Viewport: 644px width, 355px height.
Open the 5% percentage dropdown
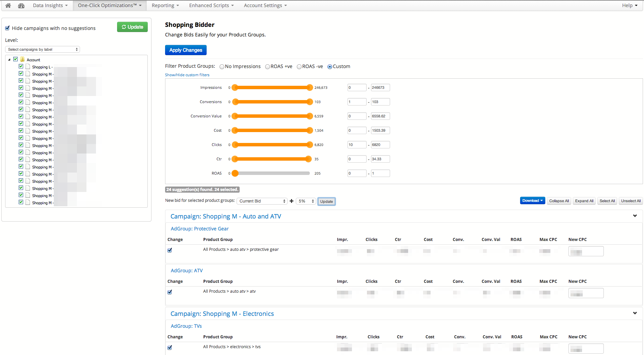point(306,201)
